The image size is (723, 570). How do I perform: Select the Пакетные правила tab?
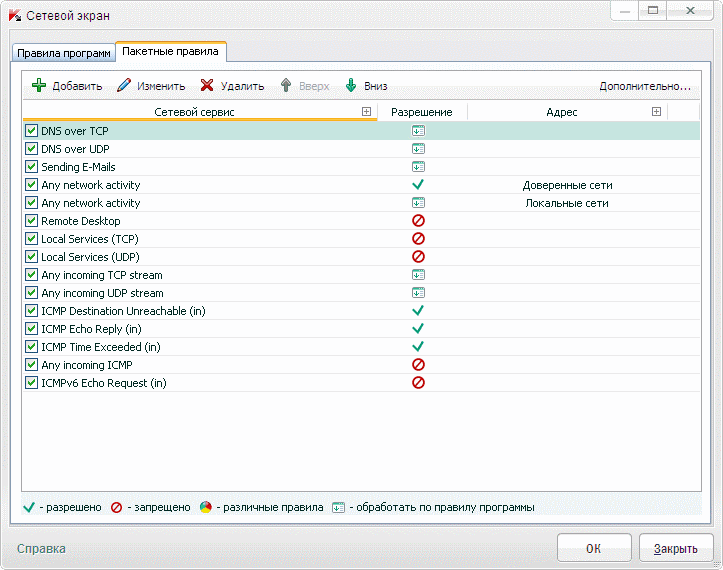coord(172,51)
